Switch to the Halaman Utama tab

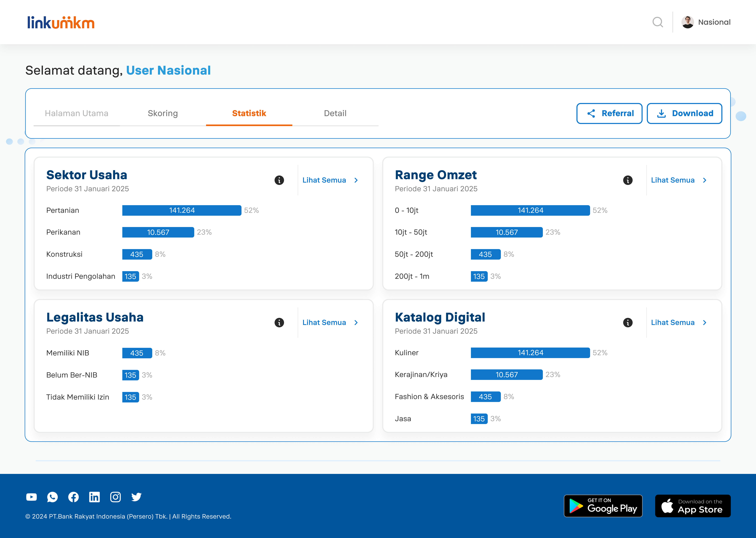[x=77, y=113]
